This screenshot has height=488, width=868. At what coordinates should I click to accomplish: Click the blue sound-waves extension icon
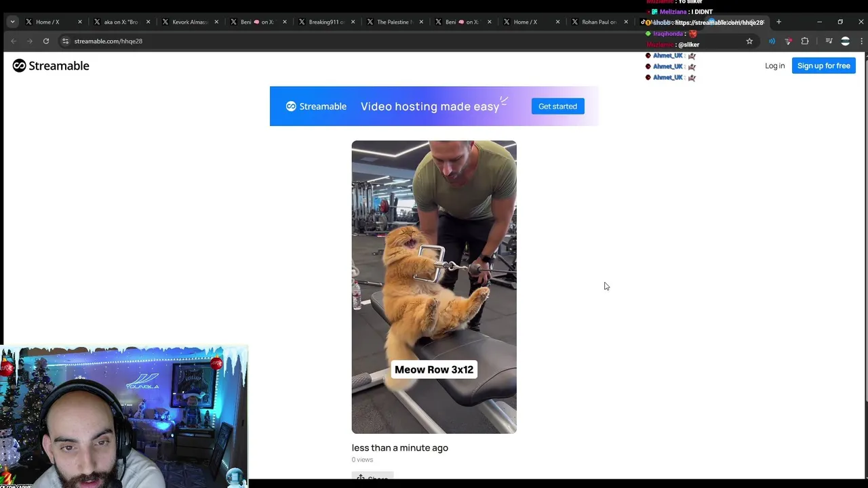tap(772, 41)
